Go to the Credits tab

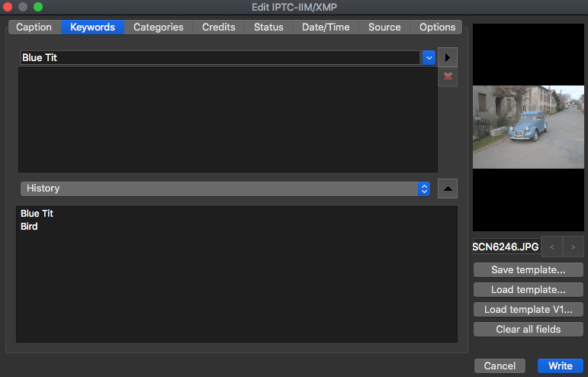point(219,27)
